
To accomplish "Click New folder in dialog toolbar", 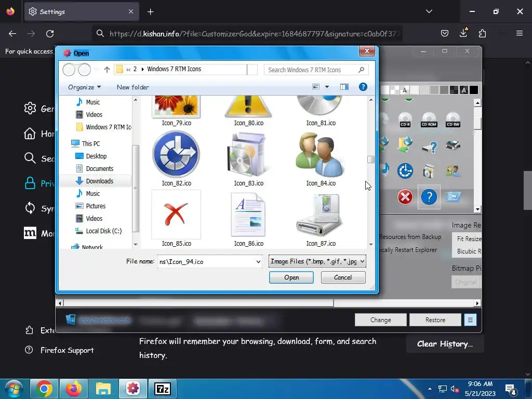I will (x=132, y=87).
